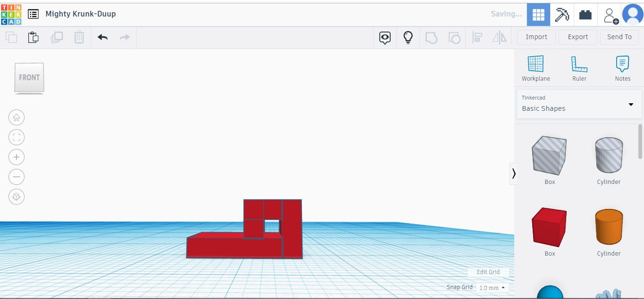This screenshot has width=644, height=299.
Task: Click the Fit all in view button
Action: coord(17,137)
